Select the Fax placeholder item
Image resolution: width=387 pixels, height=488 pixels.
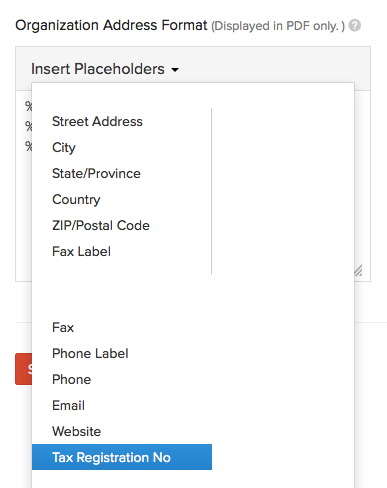(x=122, y=327)
